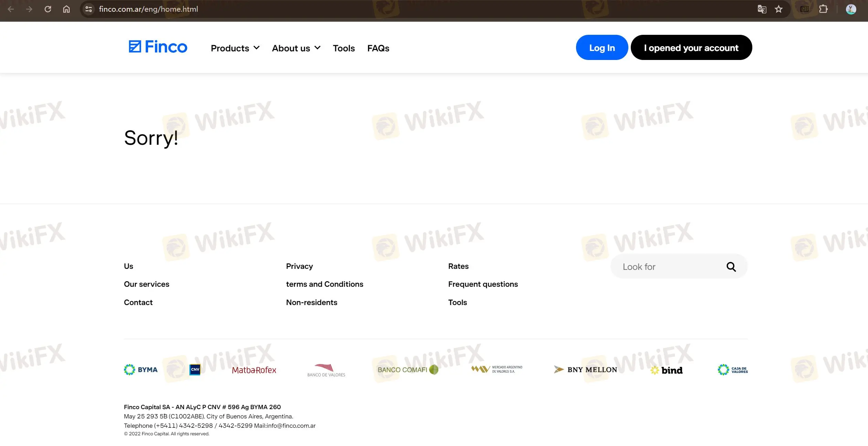Click the Privacy footer link
This screenshot has width=868, height=446.
299,265
